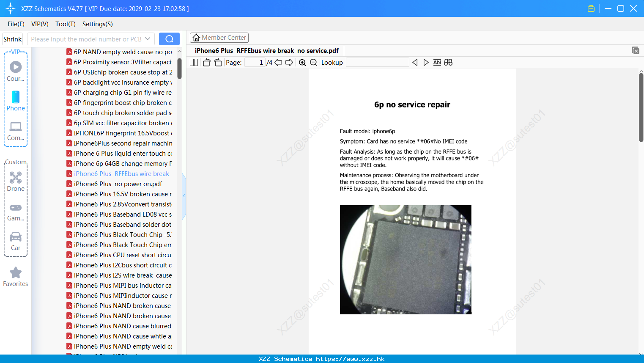Open iPhone6 Plus 16.5V broken file
The height and width of the screenshot is (363, 644).
click(x=119, y=194)
